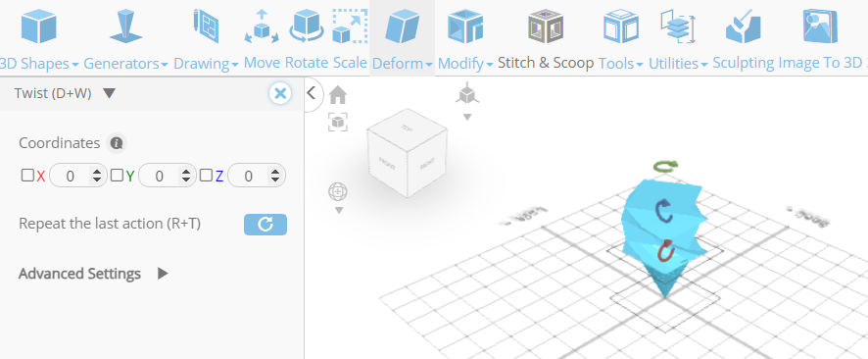Enable the Y coordinate checkbox
The image size is (868, 359).
[x=117, y=176]
